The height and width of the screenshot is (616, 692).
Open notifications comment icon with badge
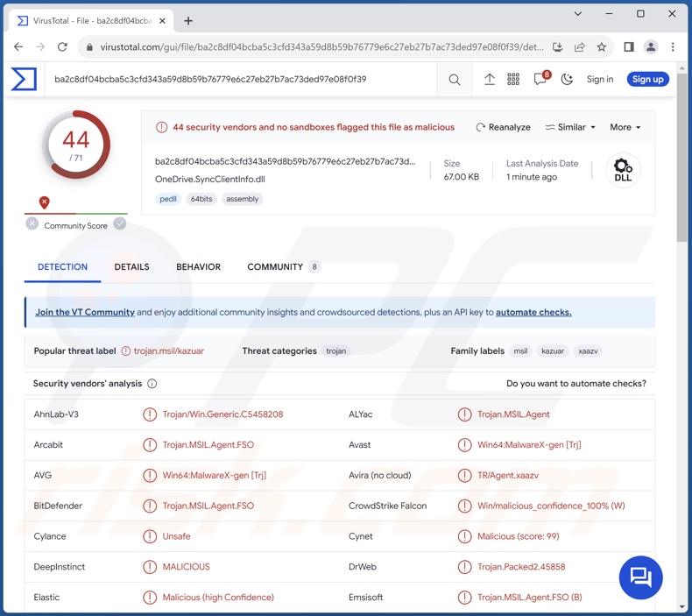click(x=541, y=79)
